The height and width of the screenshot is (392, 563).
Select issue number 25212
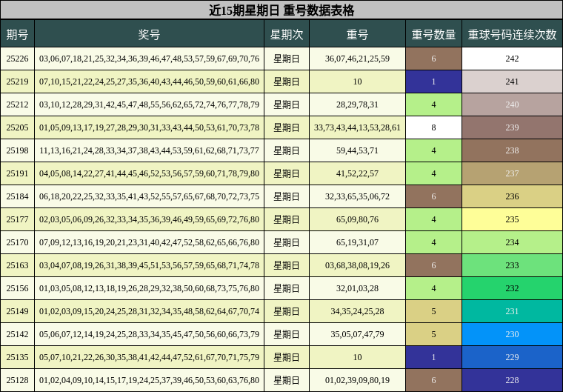coord(17,104)
